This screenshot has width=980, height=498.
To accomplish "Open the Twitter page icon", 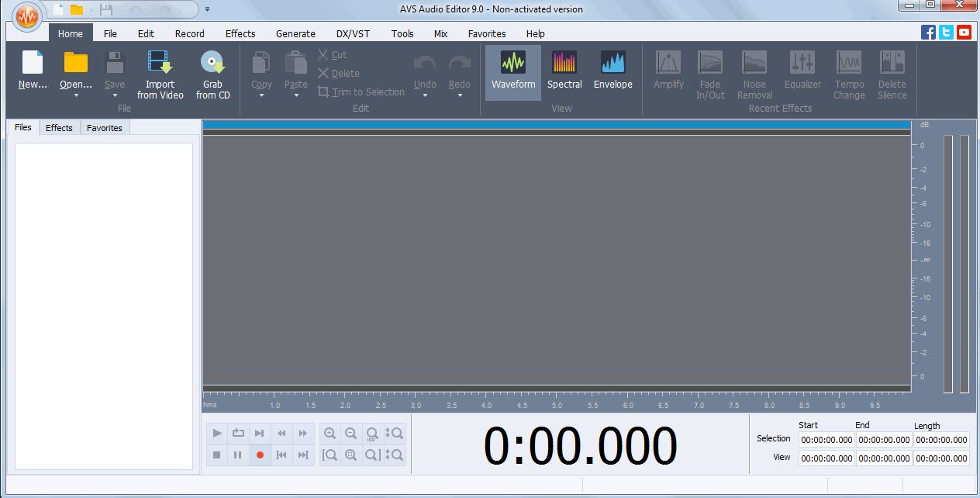I will 946,32.
